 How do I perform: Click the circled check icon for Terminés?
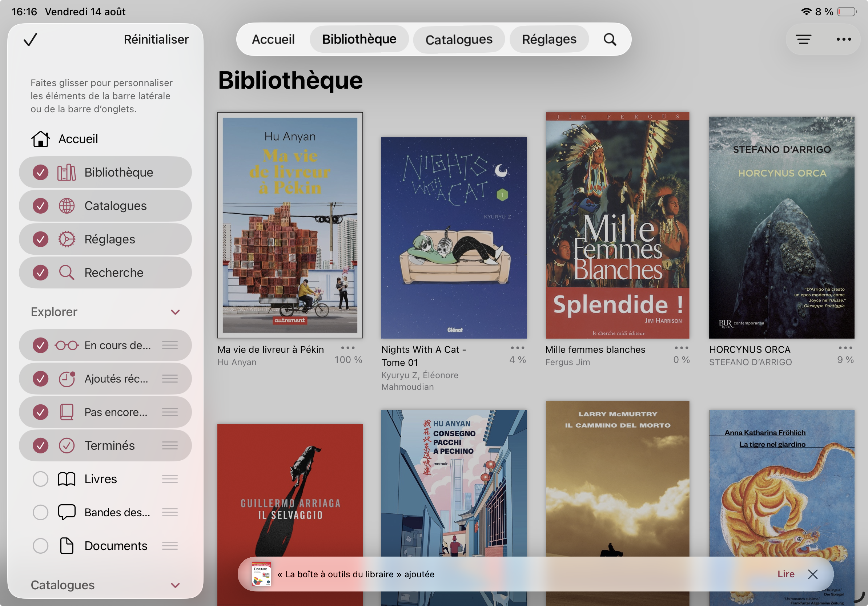coord(67,445)
